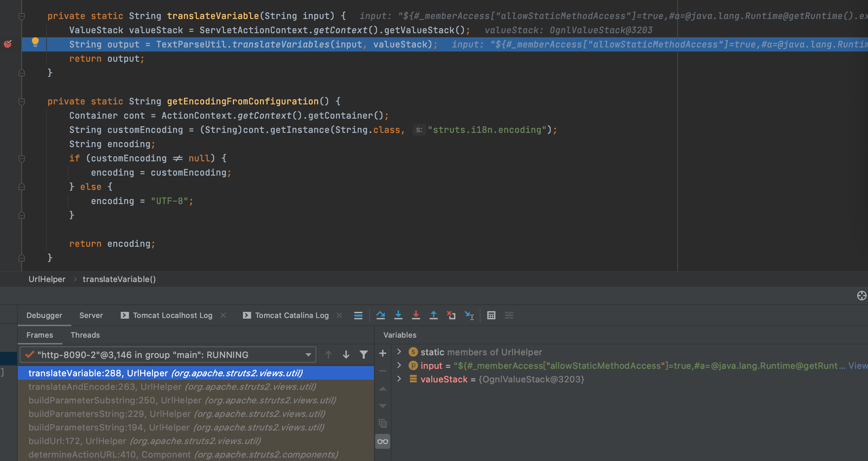The image size is (868, 461).
Task: Click the Run to Cursor icon
Action: (x=469, y=315)
